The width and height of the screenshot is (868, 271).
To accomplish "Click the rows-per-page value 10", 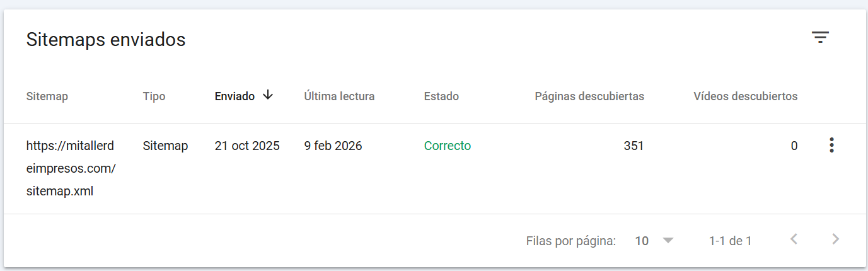I will coord(642,241).
